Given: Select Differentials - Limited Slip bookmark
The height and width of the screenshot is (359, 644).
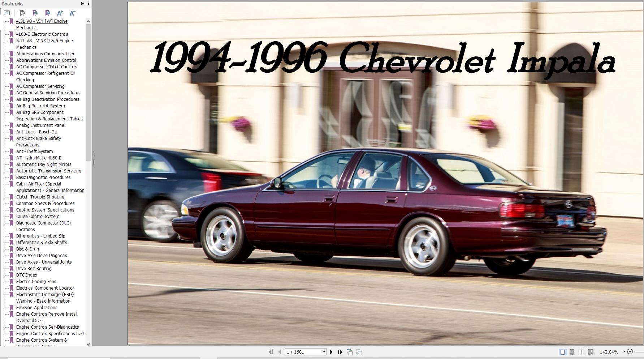Looking at the screenshot, I should (40, 236).
